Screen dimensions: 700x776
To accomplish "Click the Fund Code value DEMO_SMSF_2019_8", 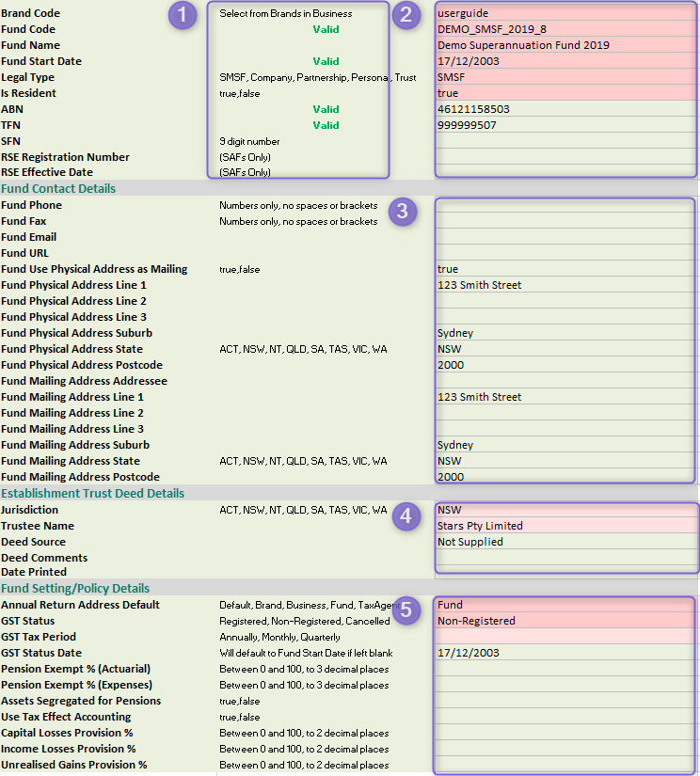I will tap(565, 29).
